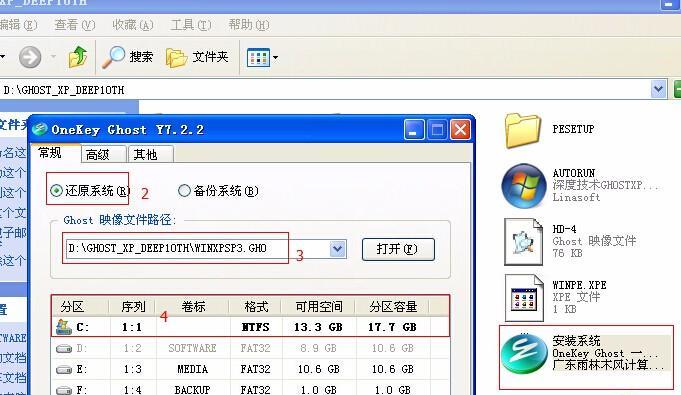681x395 pixels.
Task: Switch to the 高级 tab
Action: 103,154
